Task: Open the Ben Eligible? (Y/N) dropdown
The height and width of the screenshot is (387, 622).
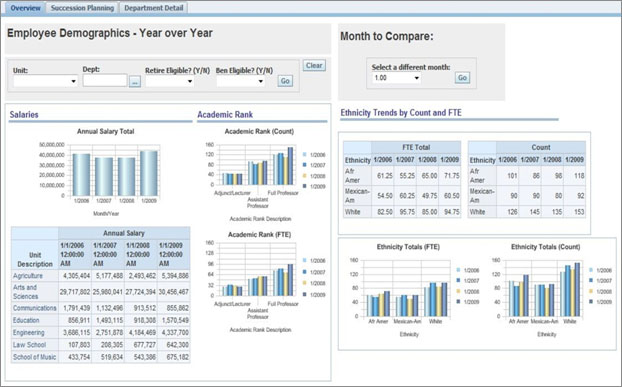Action: [x=241, y=81]
